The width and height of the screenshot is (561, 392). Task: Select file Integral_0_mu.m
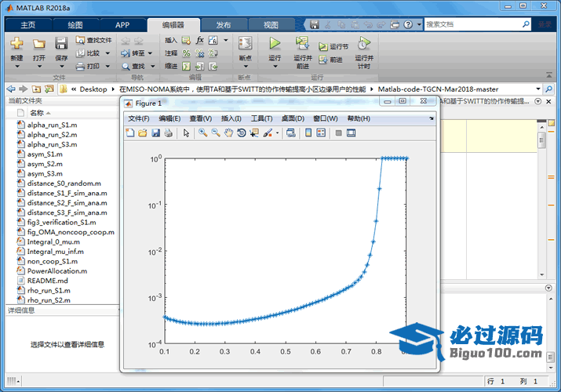point(53,242)
